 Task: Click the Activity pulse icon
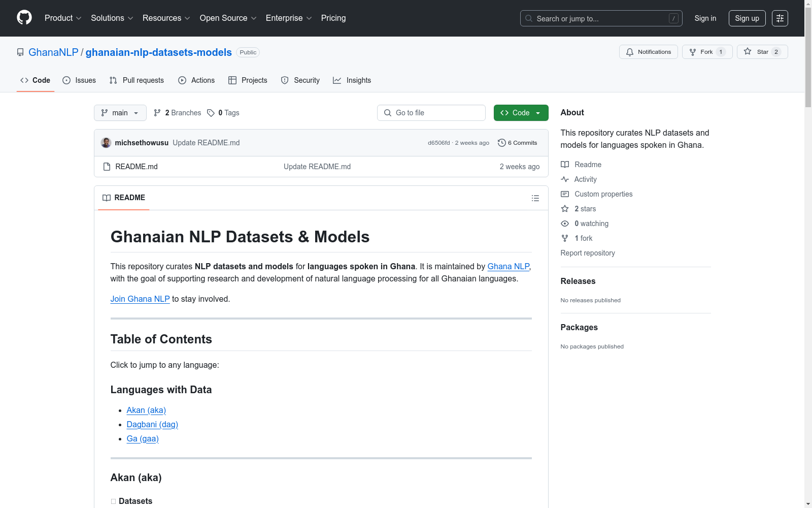coord(565,179)
